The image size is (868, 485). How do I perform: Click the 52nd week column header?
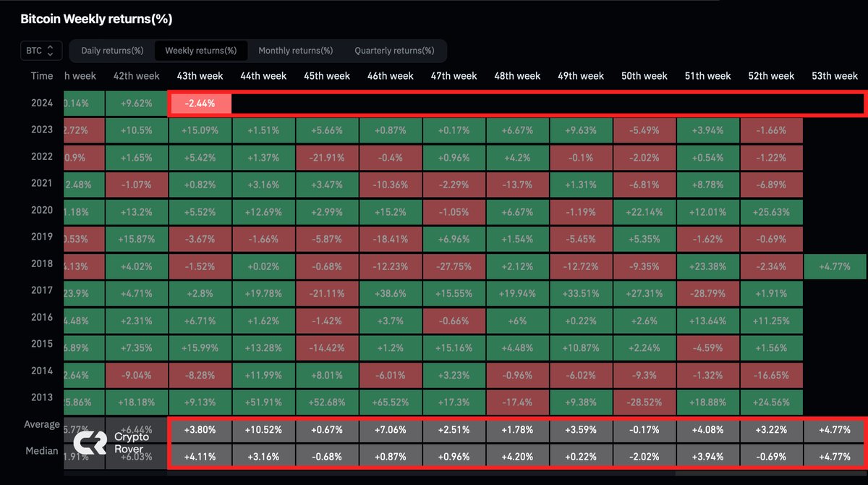pos(771,76)
